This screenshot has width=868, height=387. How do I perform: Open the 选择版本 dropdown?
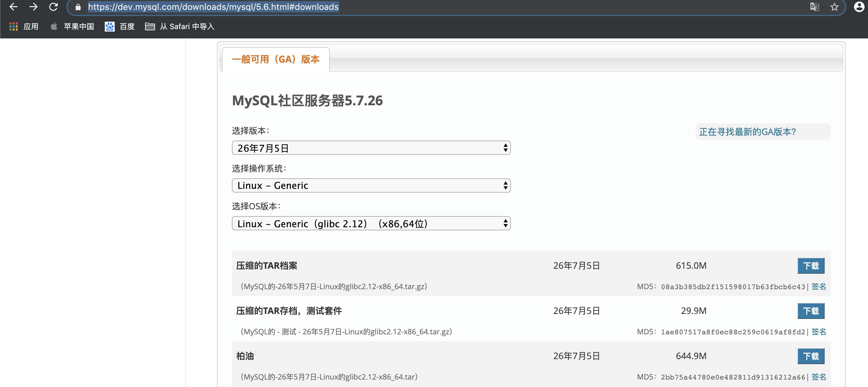pyautogui.click(x=371, y=148)
